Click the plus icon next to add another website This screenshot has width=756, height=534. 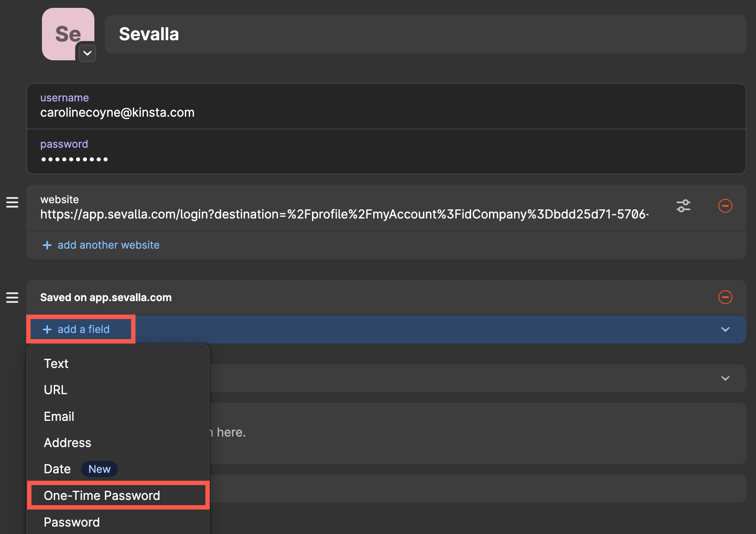(47, 245)
